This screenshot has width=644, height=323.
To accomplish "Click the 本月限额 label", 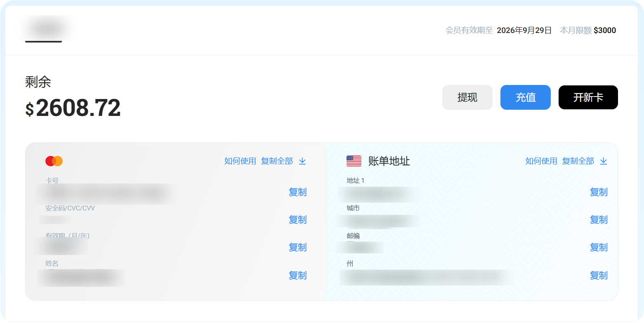I will coord(576,30).
